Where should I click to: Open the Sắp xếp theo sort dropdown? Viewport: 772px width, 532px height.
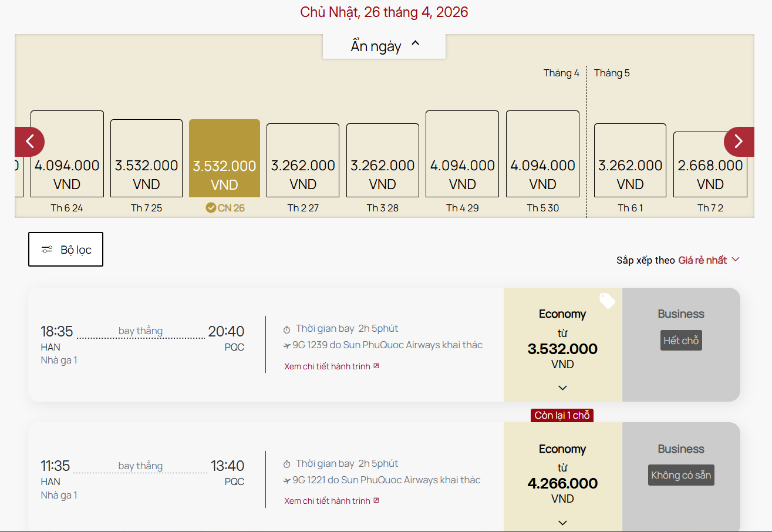pos(709,260)
